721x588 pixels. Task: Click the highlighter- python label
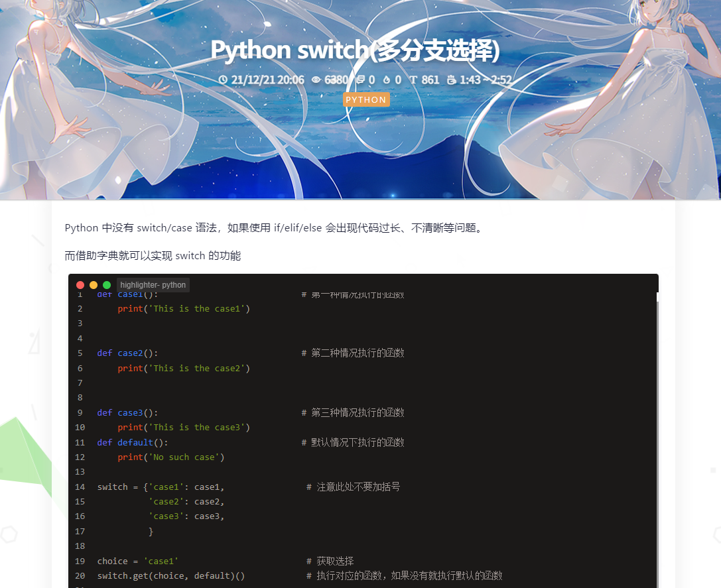tap(153, 285)
